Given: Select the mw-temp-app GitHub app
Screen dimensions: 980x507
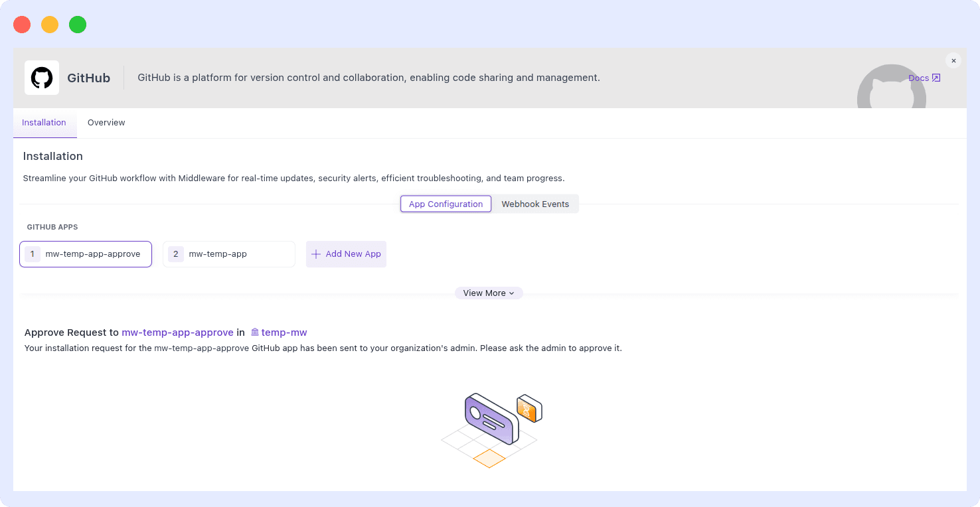Looking at the screenshot, I should tap(228, 254).
